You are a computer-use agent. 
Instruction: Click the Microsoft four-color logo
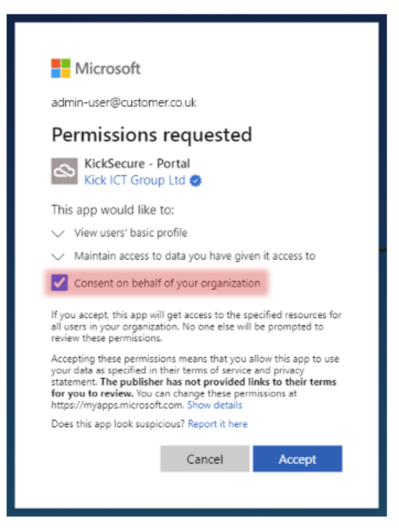point(61,68)
